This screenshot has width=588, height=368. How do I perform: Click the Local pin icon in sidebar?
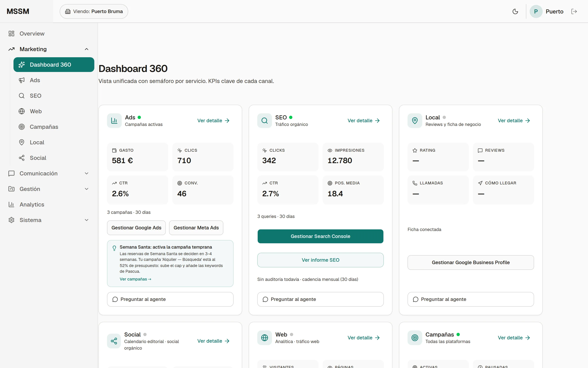(22, 142)
